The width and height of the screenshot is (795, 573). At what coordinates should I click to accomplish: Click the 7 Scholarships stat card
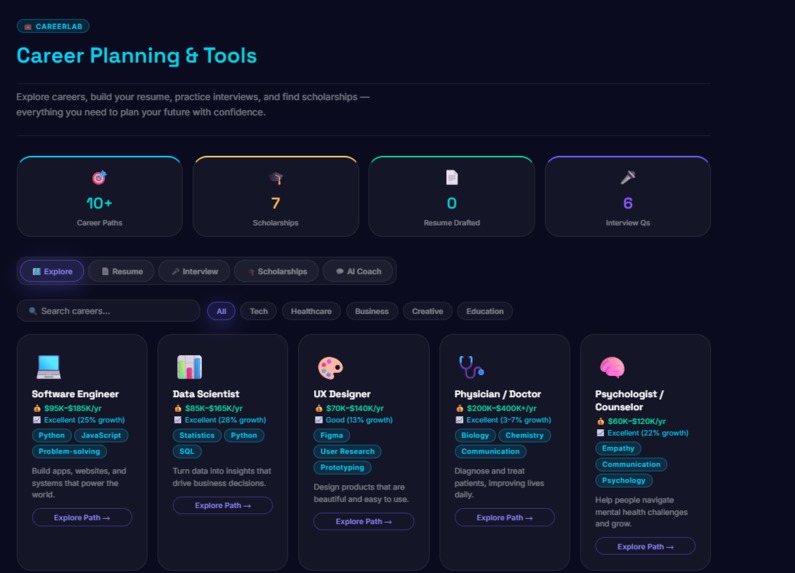(x=276, y=197)
